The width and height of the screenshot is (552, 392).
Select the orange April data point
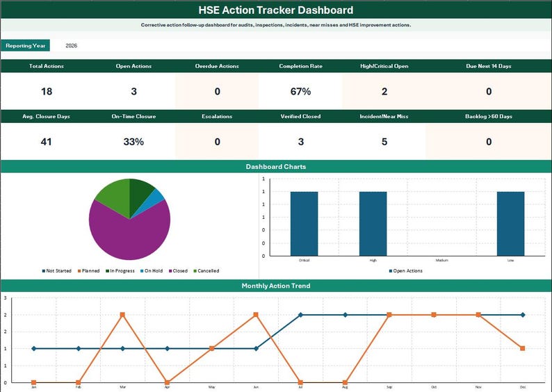tap(168, 382)
